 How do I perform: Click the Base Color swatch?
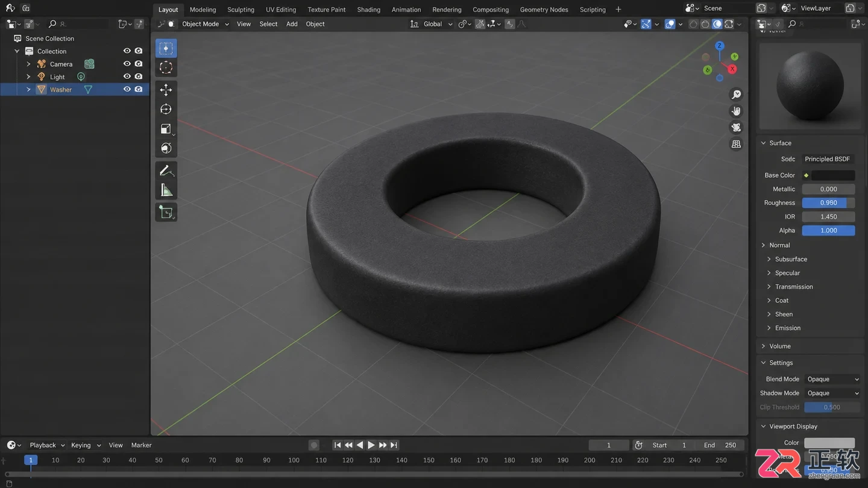point(833,175)
